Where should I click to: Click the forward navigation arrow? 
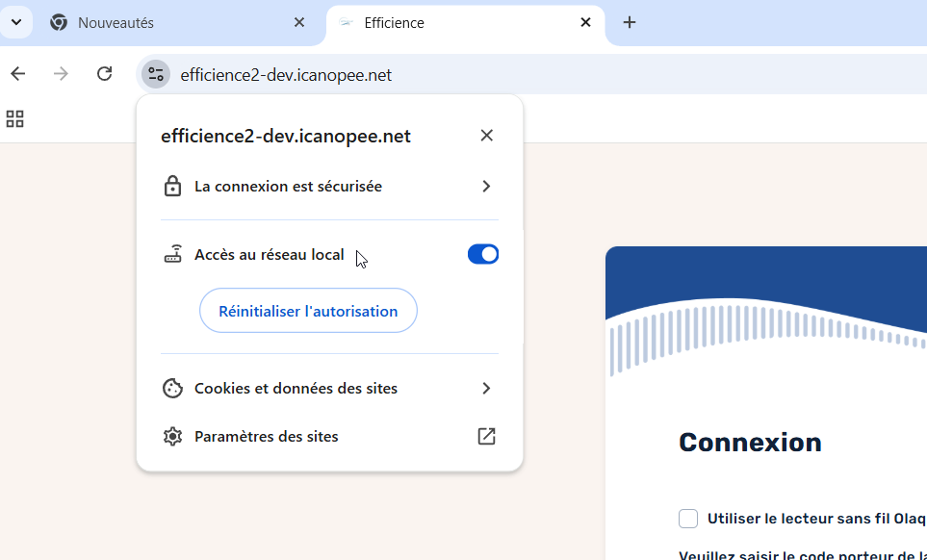coord(60,73)
